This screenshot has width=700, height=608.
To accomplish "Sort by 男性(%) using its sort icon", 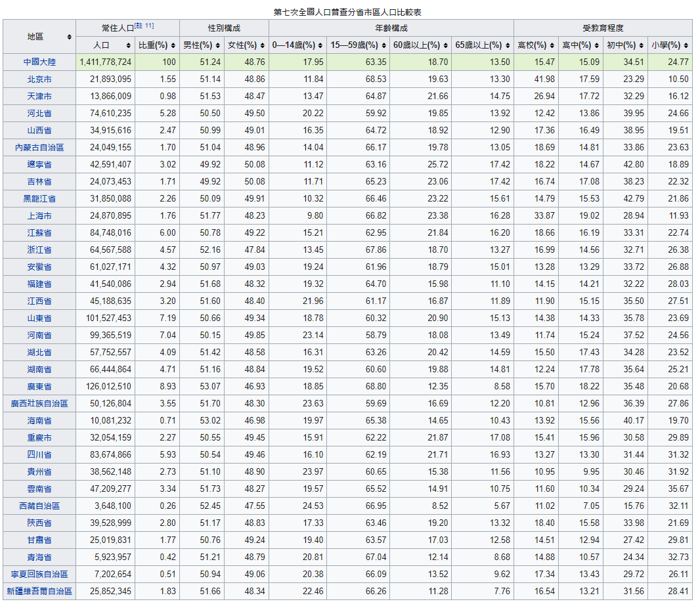I will (218, 45).
